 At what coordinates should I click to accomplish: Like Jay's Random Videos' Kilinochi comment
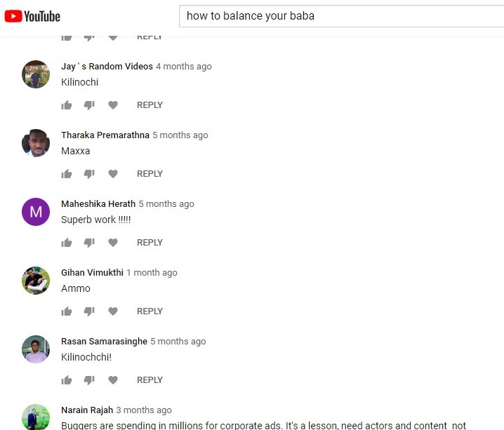tap(67, 105)
